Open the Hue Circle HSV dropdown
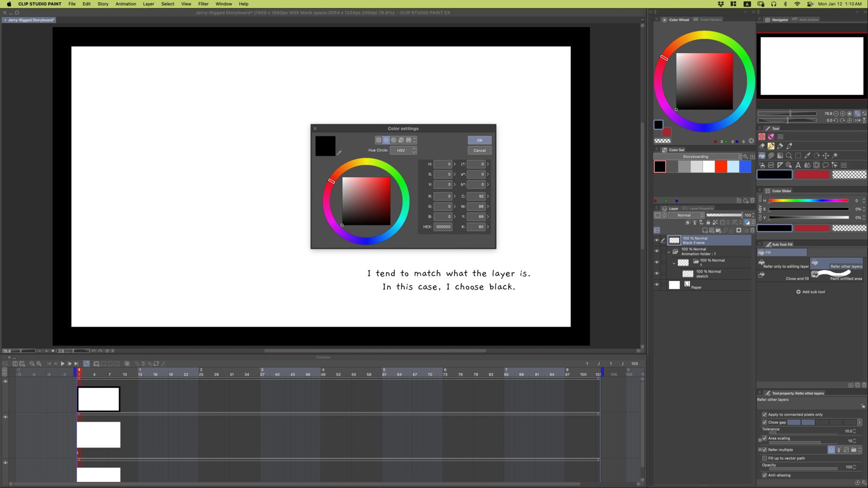 (404, 151)
